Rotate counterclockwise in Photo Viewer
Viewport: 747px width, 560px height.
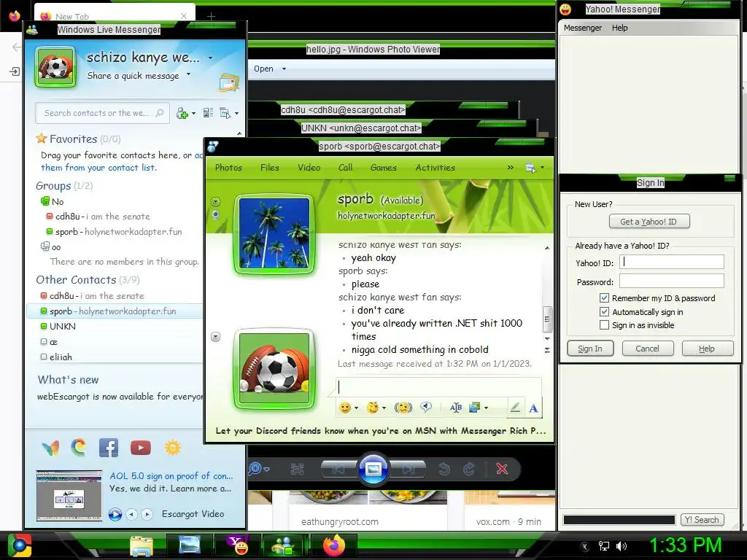pyautogui.click(x=444, y=470)
